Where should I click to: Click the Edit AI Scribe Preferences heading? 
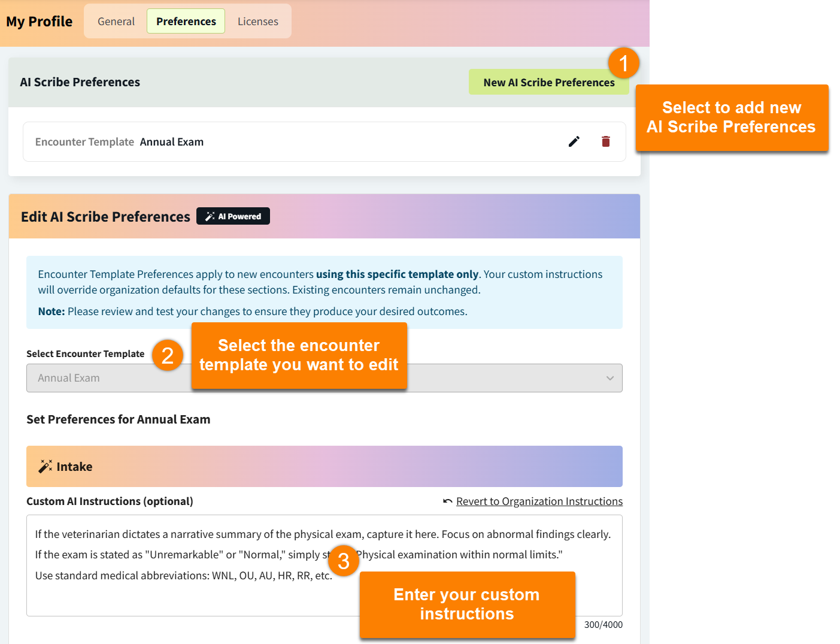point(105,217)
